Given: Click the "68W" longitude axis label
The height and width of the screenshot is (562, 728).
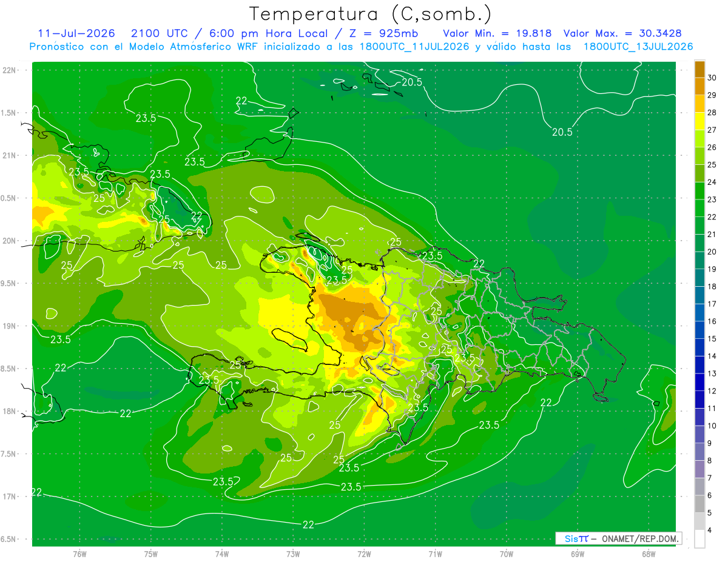Looking at the screenshot, I should (648, 554).
